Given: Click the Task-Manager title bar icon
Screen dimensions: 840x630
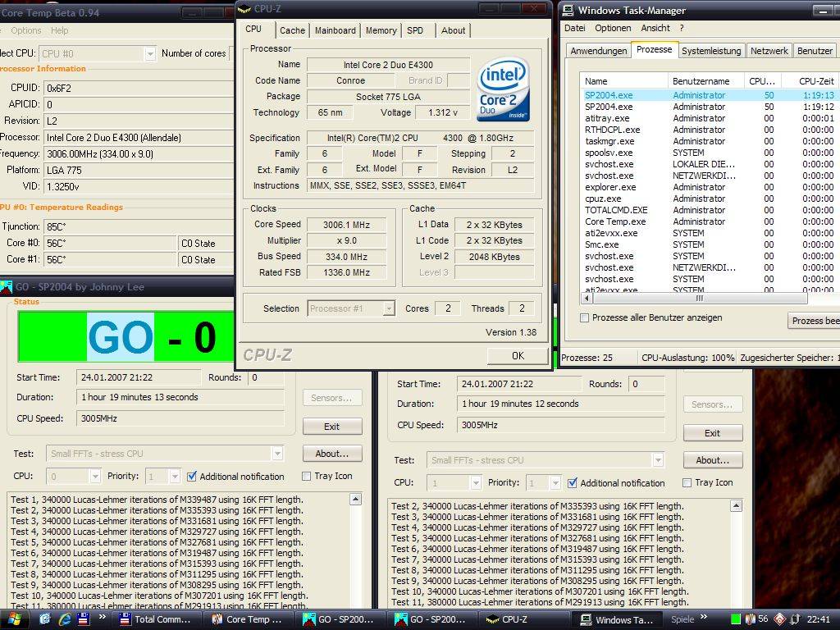Looking at the screenshot, I should coord(568,10).
